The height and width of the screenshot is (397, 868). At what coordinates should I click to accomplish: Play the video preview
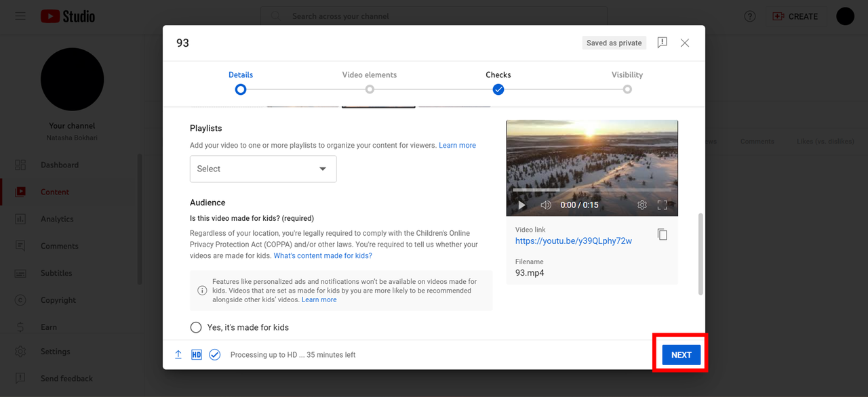(x=521, y=205)
